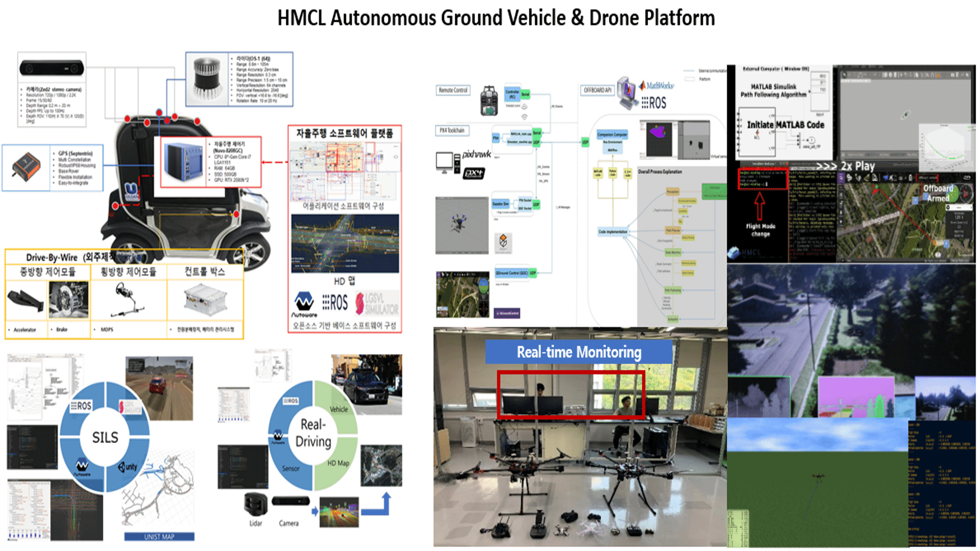Click the Lidar sensor icon under Real-Driving

[x=256, y=504]
